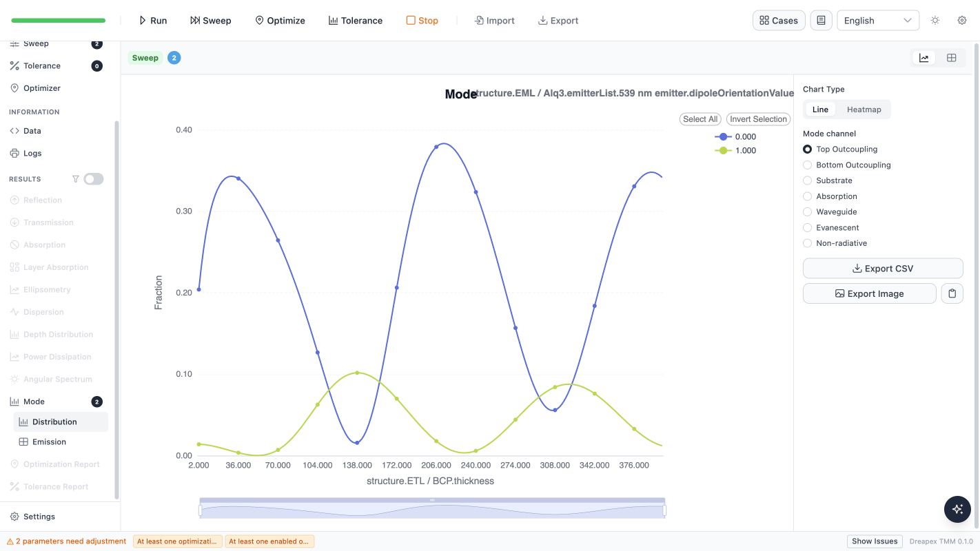
Task: Stop the running calculation
Action: 422,21
